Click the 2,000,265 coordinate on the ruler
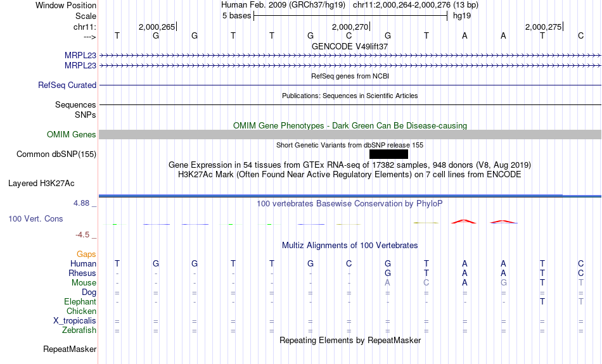The height and width of the screenshot is (364, 602). point(157,27)
